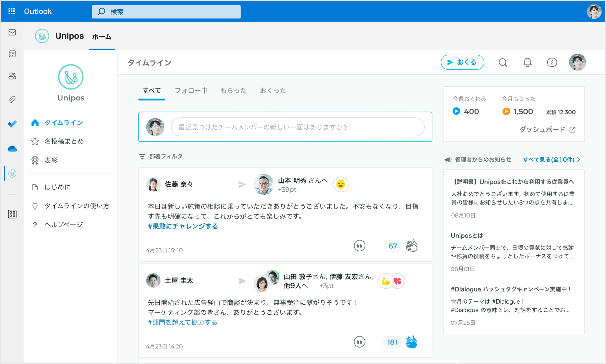The image size is (606, 364).
Task: Select the フォロー中 tab
Action: click(191, 90)
